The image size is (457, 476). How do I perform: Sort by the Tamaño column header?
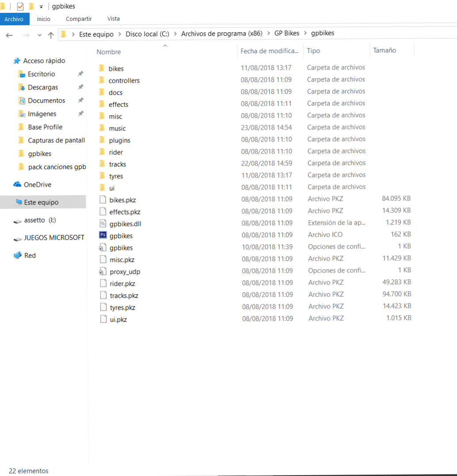coord(385,50)
